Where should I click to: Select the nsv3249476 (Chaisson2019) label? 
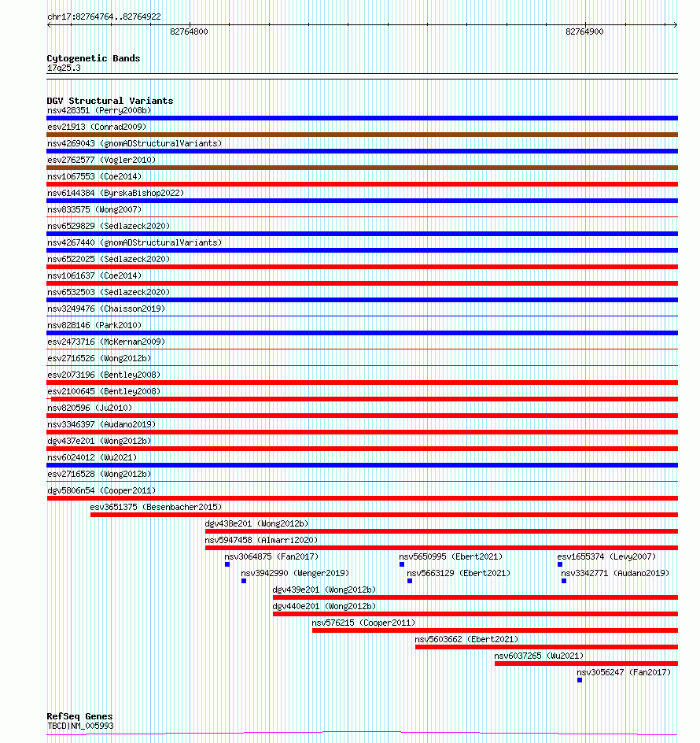pyautogui.click(x=106, y=309)
